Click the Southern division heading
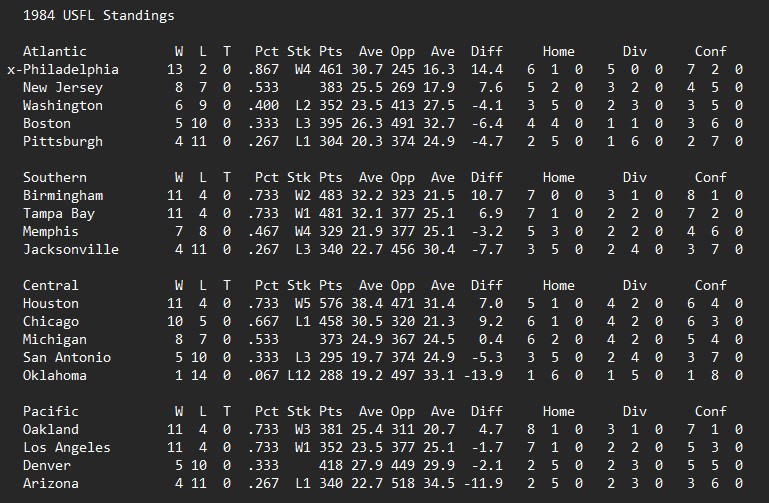 (x=54, y=177)
